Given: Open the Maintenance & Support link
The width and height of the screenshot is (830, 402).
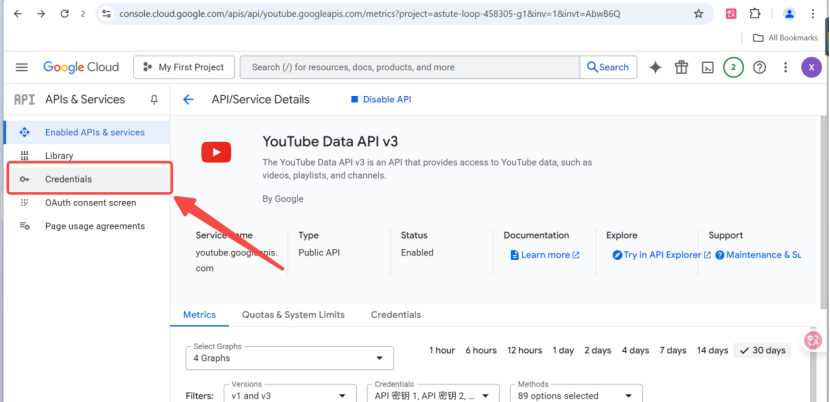Looking at the screenshot, I should pyautogui.click(x=759, y=255).
